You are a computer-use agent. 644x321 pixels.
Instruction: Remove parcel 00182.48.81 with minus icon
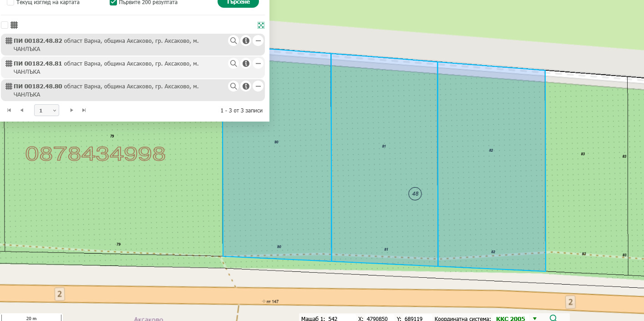(x=258, y=64)
